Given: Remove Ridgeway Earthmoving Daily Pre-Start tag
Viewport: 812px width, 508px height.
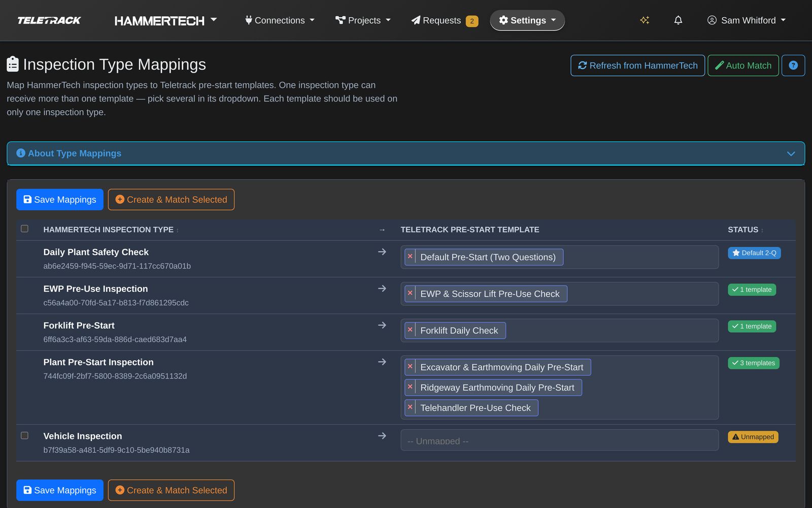Looking at the screenshot, I should pos(410,387).
